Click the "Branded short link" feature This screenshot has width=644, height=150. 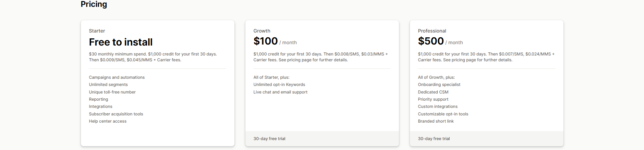click(436, 121)
